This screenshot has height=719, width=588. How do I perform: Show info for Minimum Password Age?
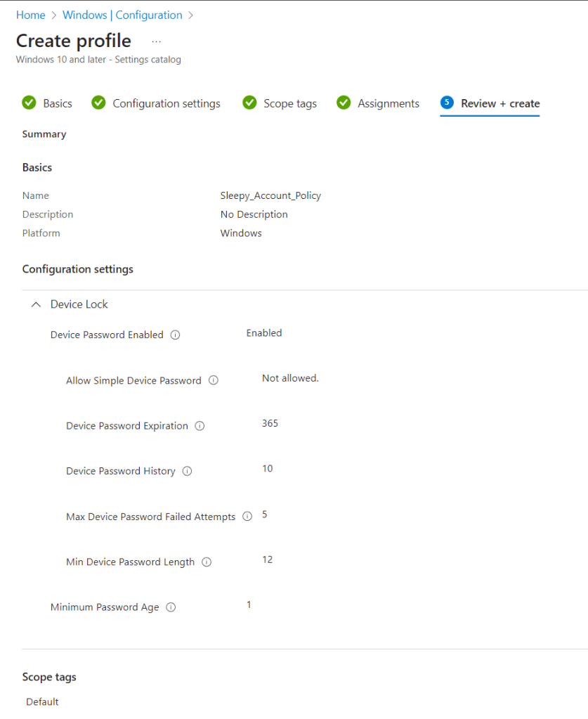click(171, 607)
